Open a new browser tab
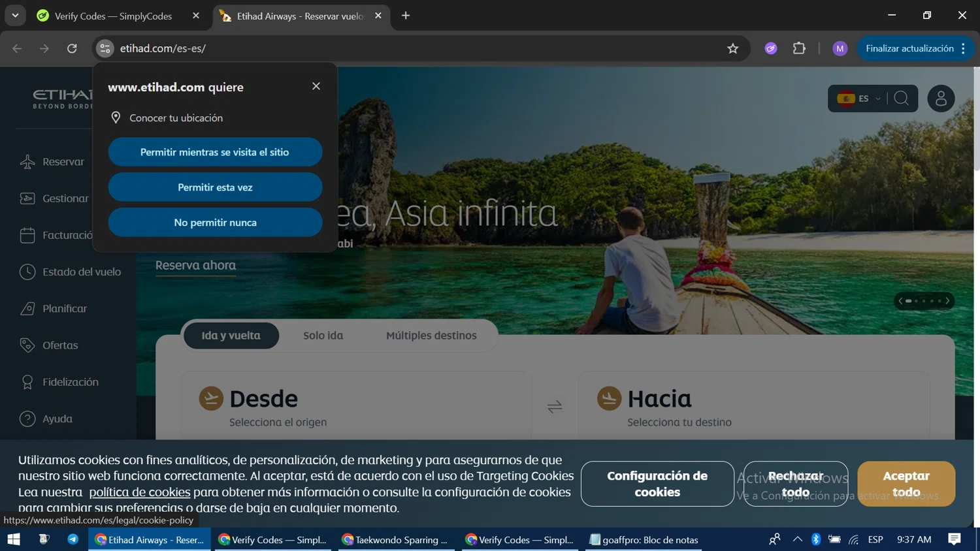980x551 pixels. [x=406, y=16]
